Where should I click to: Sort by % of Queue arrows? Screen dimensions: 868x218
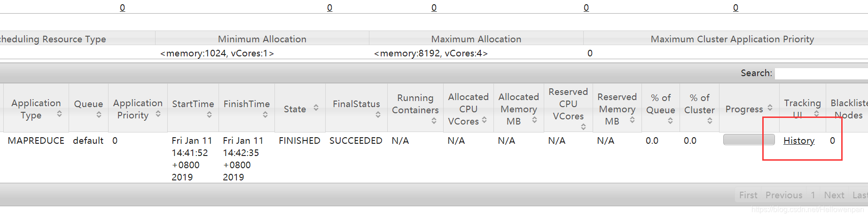pyautogui.click(x=670, y=121)
